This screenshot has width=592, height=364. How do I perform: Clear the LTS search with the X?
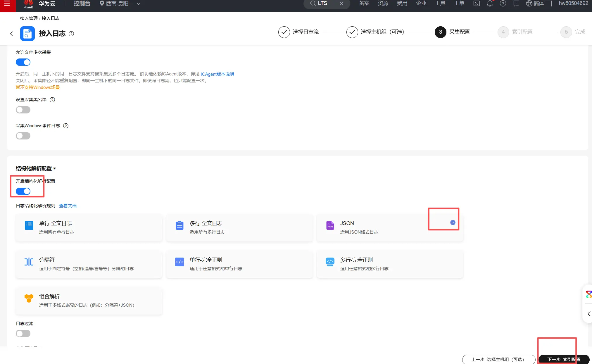pos(341,4)
